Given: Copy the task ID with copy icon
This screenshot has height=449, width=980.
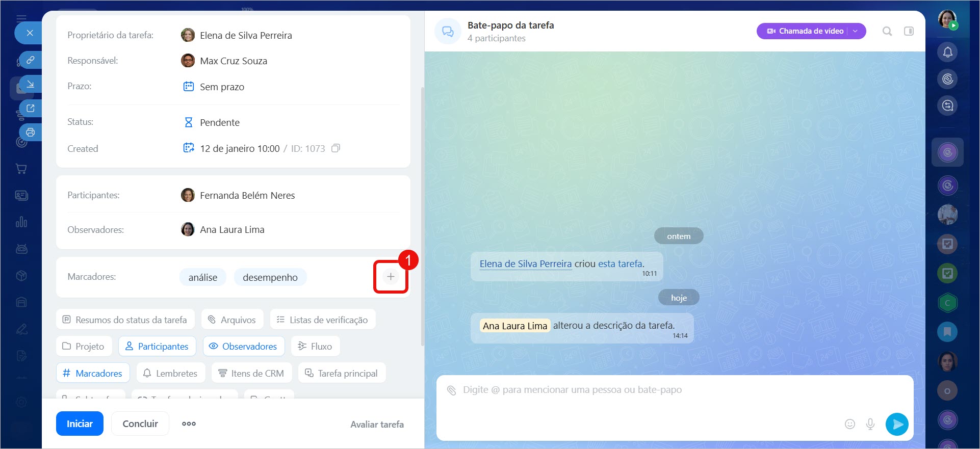Looking at the screenshot, I should (336, 148).
